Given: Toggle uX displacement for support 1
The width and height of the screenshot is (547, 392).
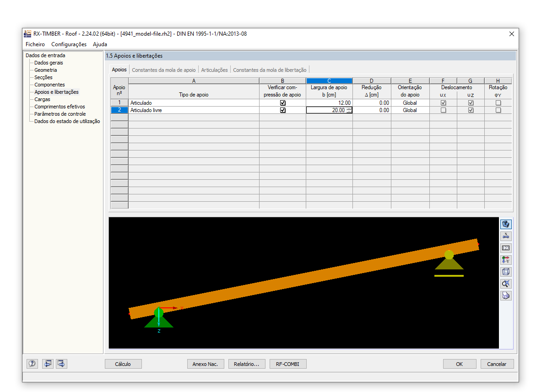Looking at the screenshot, I should click(x=443, y=103).
